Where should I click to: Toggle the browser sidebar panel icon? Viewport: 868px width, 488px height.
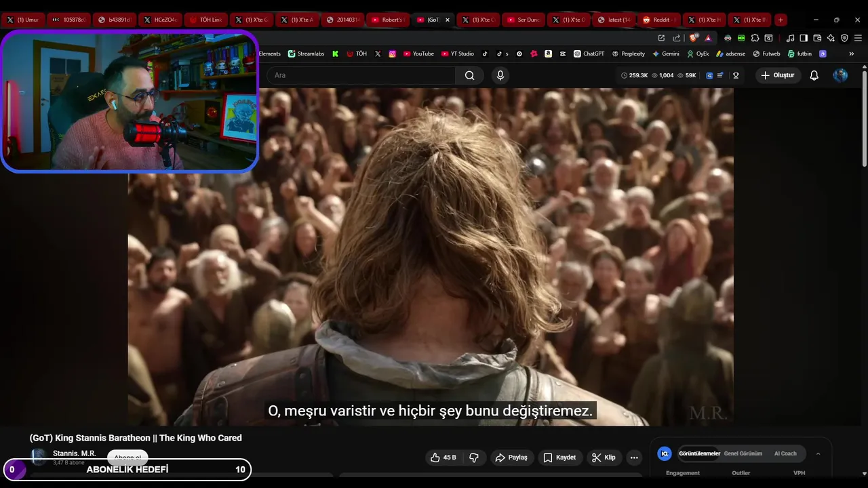coord(804,38)
